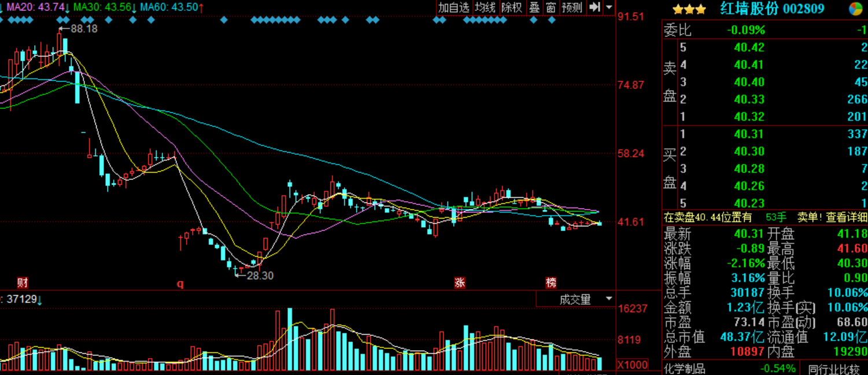The width and height of the screenshot is (868, 375).
Task: Toggle 除权 ex-rights adjustment
Action: click(512, 8)
